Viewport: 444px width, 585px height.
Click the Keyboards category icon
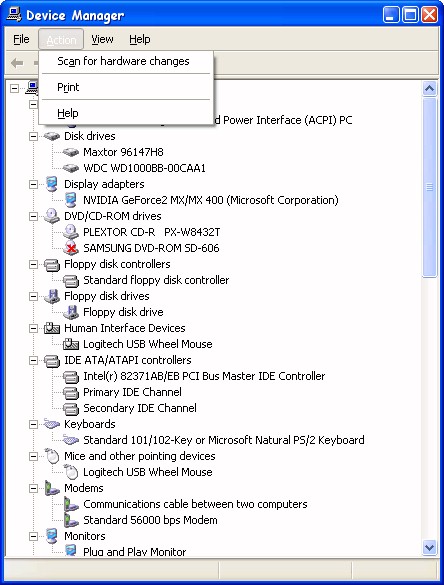tap(51, 424)
